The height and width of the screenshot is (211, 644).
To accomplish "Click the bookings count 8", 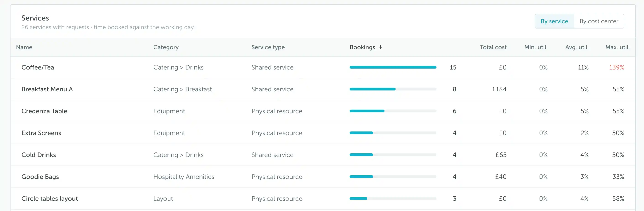I will pyautogui.click(x=454, y=89).
